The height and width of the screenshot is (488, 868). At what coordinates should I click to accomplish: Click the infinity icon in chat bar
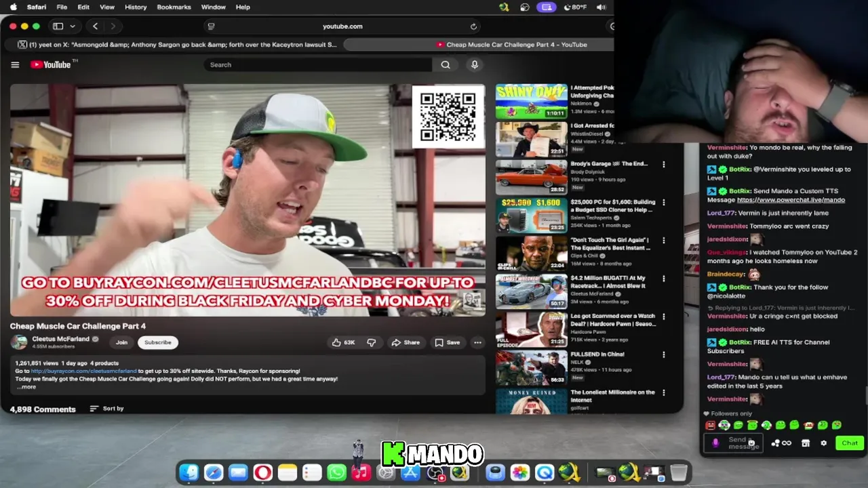pyautogui.click(x=787, y=443)
